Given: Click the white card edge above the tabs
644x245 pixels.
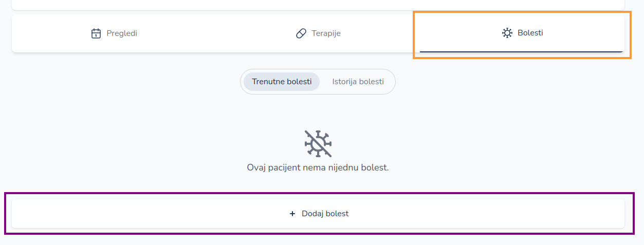Looking at the screenshot, I should pyautogui.click(x=318, y=5).
